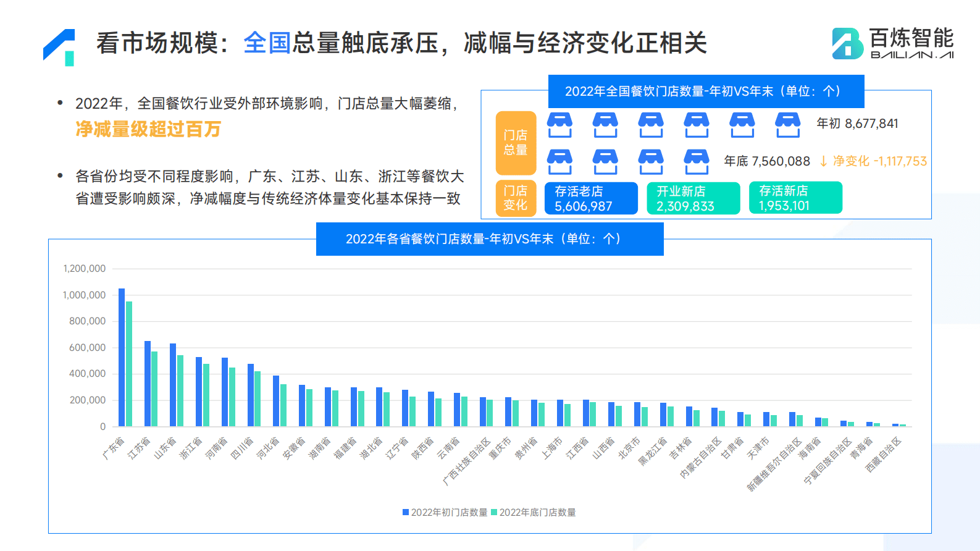Click the provincial chart title banner
Screen dimensions: 980x551
tap(490, 239)
